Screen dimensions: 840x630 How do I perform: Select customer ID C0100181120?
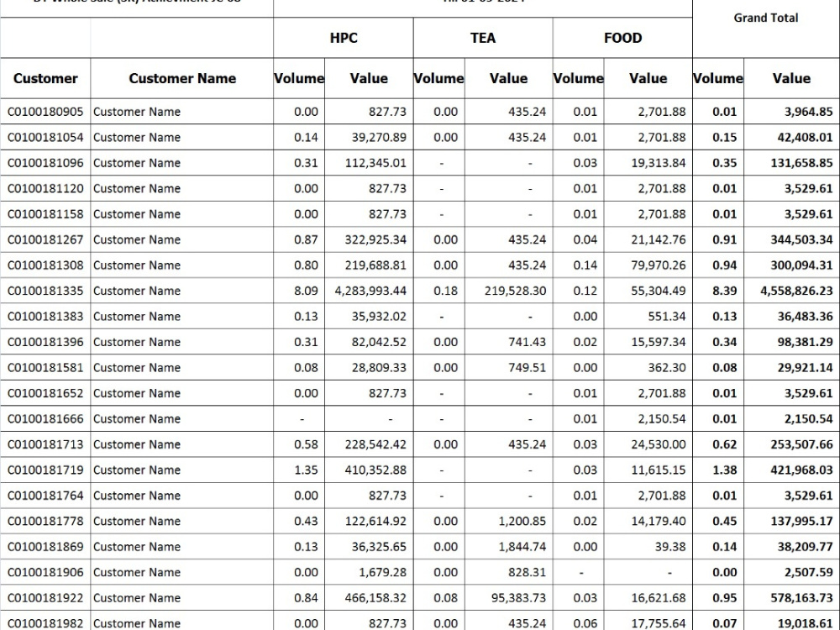coord(45,189)
